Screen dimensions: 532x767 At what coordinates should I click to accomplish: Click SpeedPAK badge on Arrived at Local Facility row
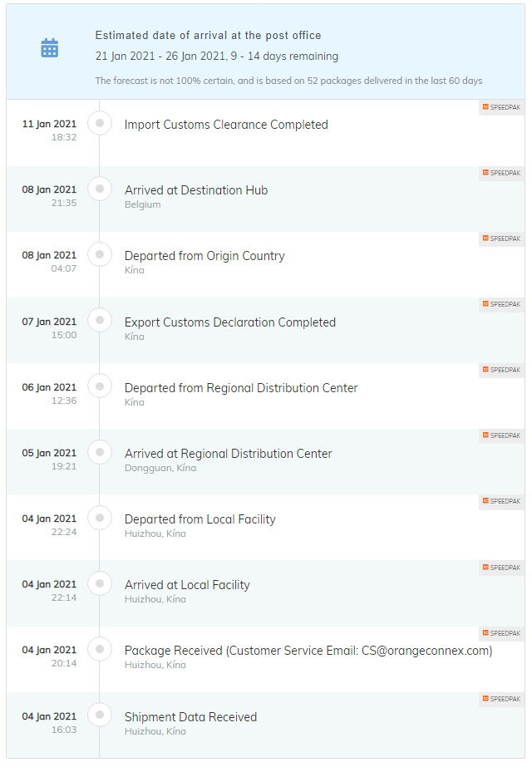click(501, 568)
